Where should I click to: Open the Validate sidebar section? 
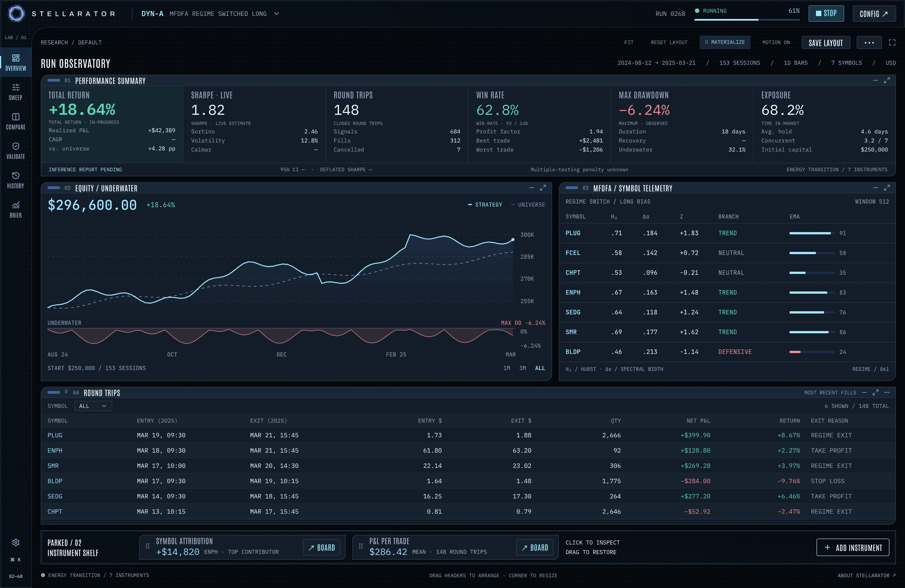[16, 151]
